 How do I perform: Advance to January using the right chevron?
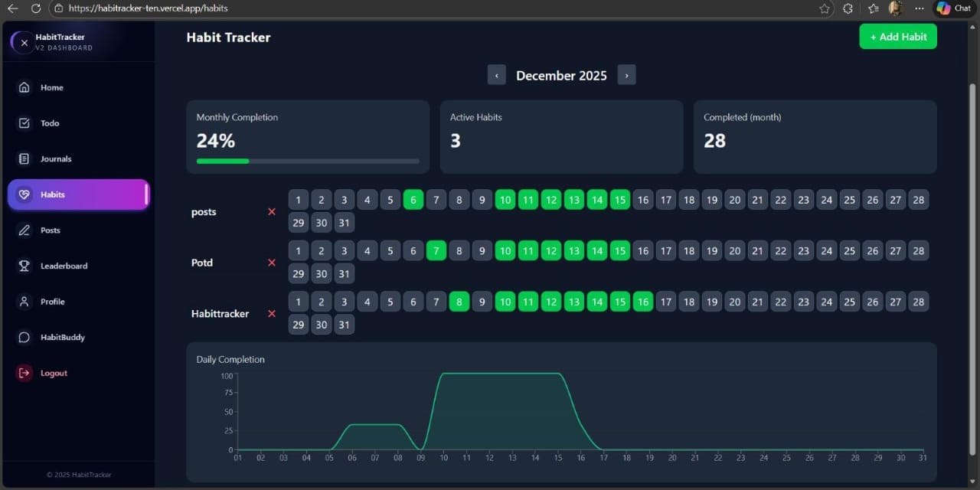pyautogui.click(x=626, y=74)
